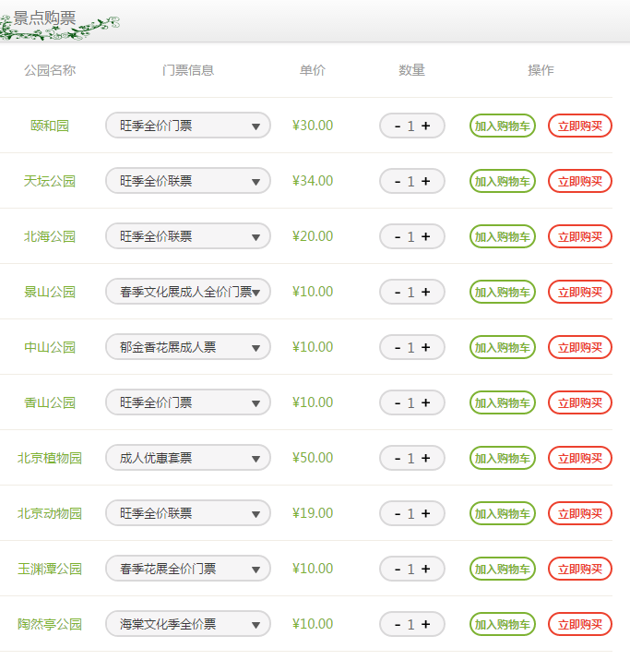Screen dimensions: 630x672
Task: Open the 天坛公园 ticket type dropdown
Action: (188, 181)
